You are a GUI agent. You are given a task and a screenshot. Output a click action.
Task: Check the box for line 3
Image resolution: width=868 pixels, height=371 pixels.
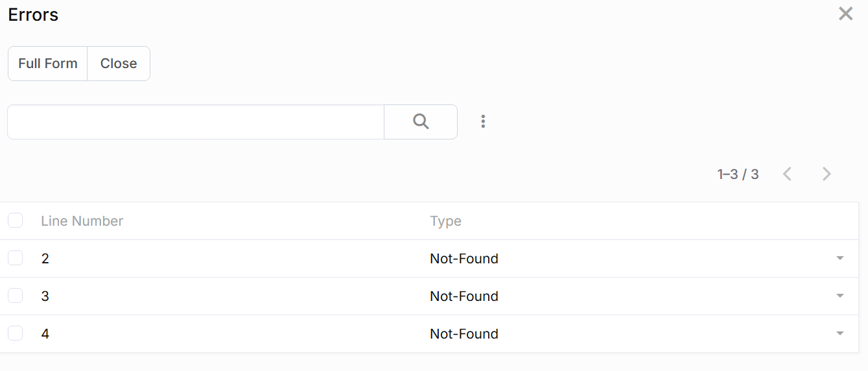point(16,296)
